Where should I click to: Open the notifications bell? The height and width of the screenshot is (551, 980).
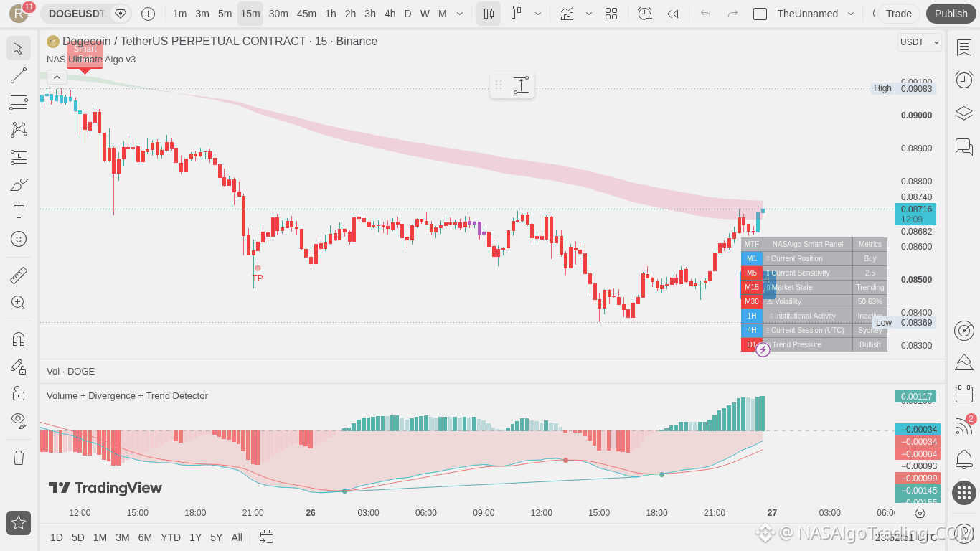(963, 459)
